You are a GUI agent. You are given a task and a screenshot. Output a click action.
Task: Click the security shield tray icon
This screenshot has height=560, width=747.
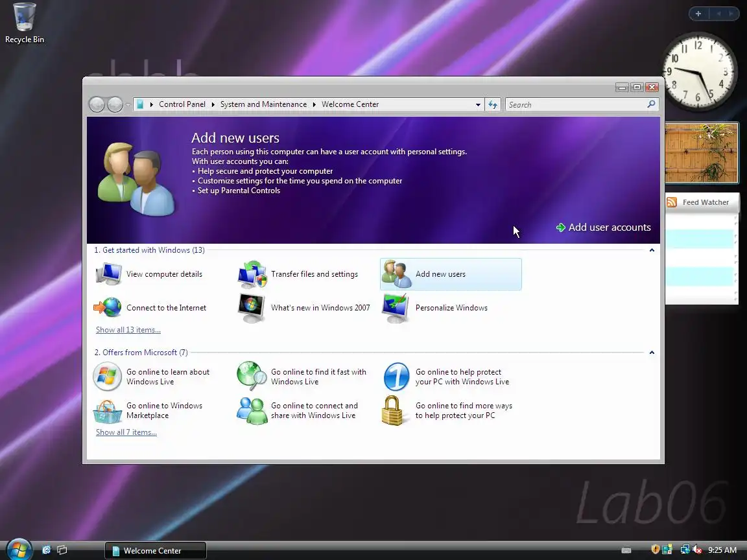pos(655,550)
